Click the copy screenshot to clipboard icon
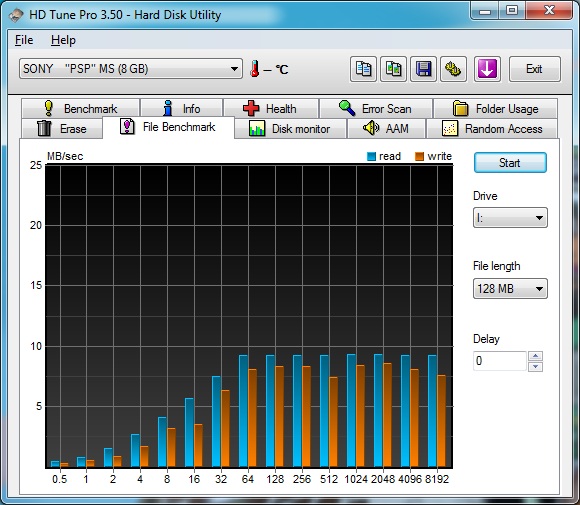The width and height of the screenshot is (580, 505). coord(394,69)
